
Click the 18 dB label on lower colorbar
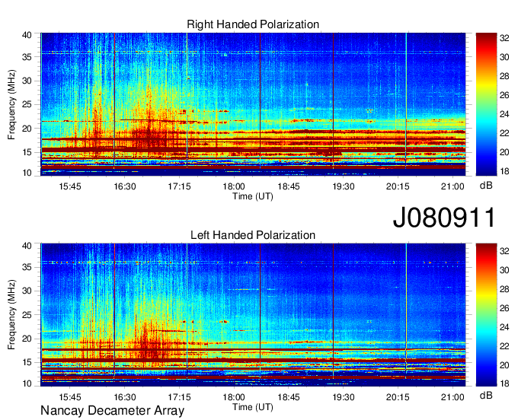tap(504, 383)
